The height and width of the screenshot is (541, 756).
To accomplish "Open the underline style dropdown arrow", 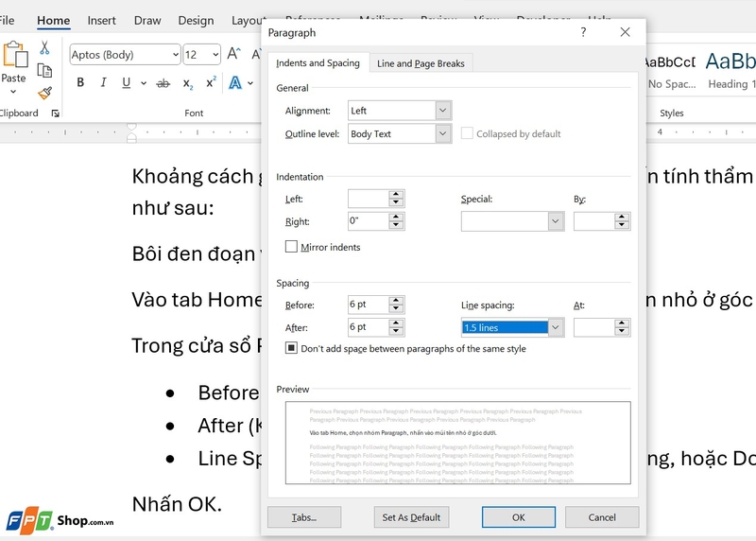I will click(x=144, y=83).
